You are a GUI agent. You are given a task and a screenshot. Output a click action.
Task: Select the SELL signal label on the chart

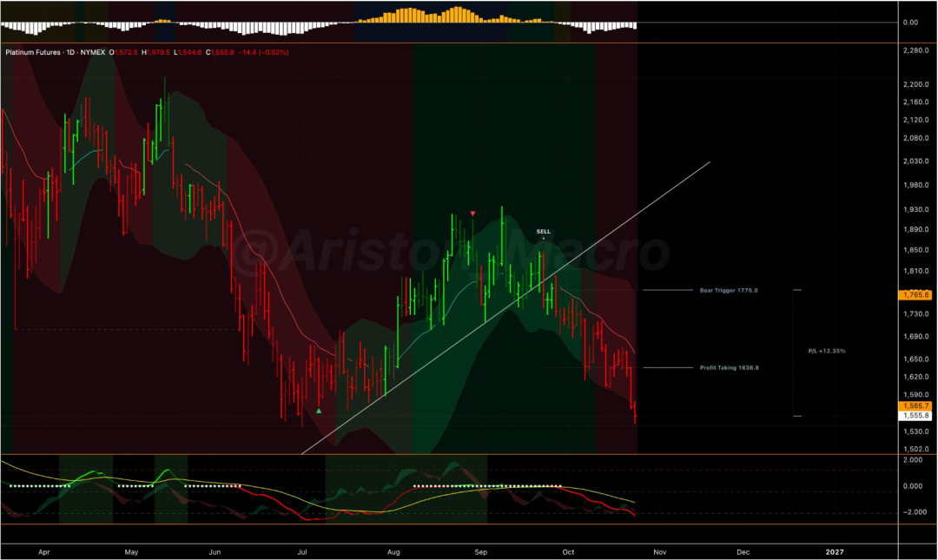[x=543, y=232]
